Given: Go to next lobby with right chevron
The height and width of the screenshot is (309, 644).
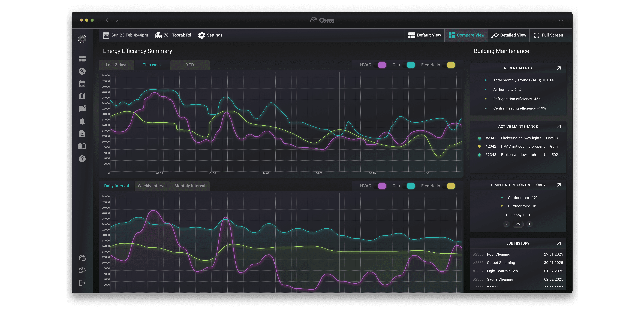Looking at the screenshot, I should (529, 215).
